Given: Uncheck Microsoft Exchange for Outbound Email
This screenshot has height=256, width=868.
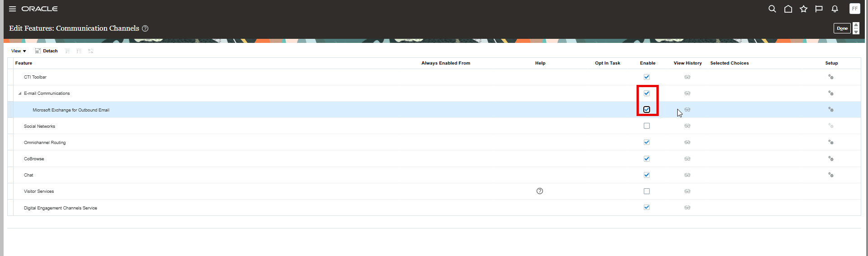Looking at the screenshot, I should coord(646,109).
